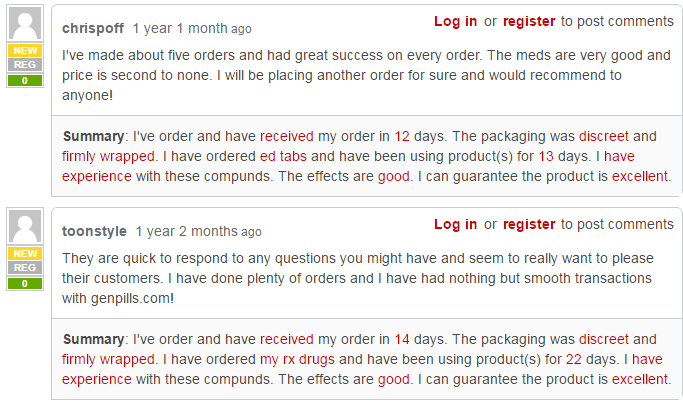Click register on chrispoff's review
Image resolution: width=683 pixels, height=406 pixels.
pyautogui.click(x=529, y=21)
